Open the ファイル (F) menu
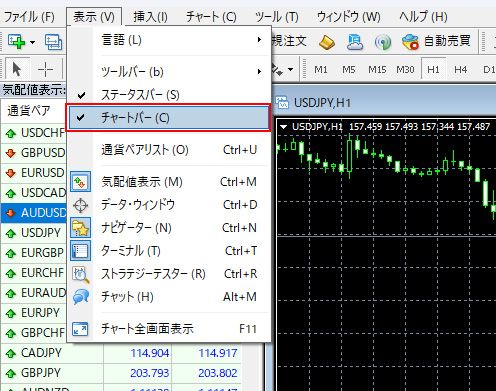Image resolution: width=496 pixels, height=391 pixels. tap(29, 16)
